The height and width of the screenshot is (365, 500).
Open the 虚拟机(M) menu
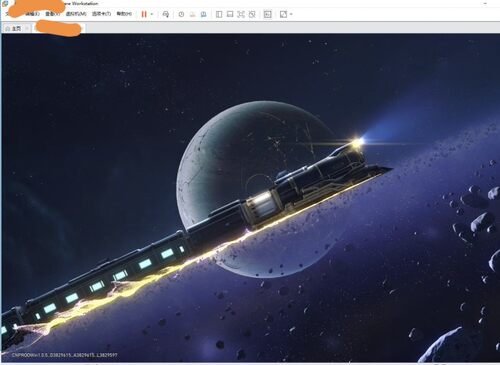(x=76, y=14)
